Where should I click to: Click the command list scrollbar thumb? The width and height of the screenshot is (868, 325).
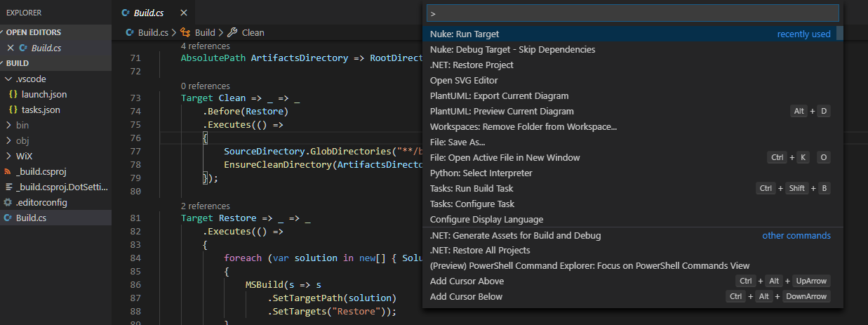tap(840, 33)
